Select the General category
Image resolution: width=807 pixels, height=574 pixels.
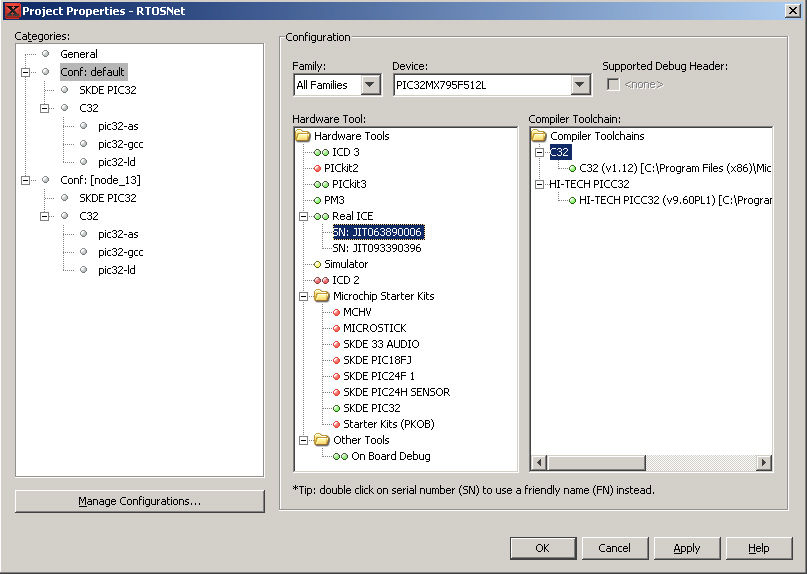79,54
